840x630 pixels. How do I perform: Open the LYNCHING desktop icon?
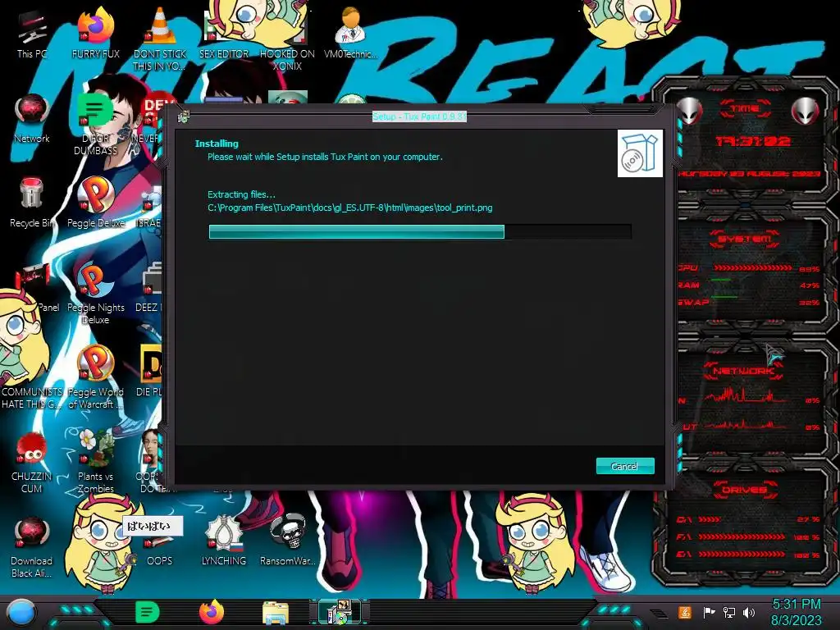[x=223, y=540]
